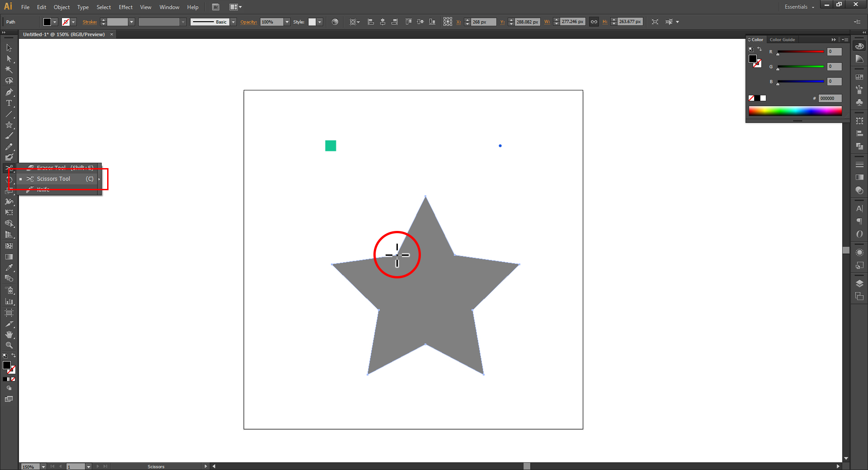Select the Blob Brush tool
This screenshot has width=868, height=470.
[x=9, y=157]
